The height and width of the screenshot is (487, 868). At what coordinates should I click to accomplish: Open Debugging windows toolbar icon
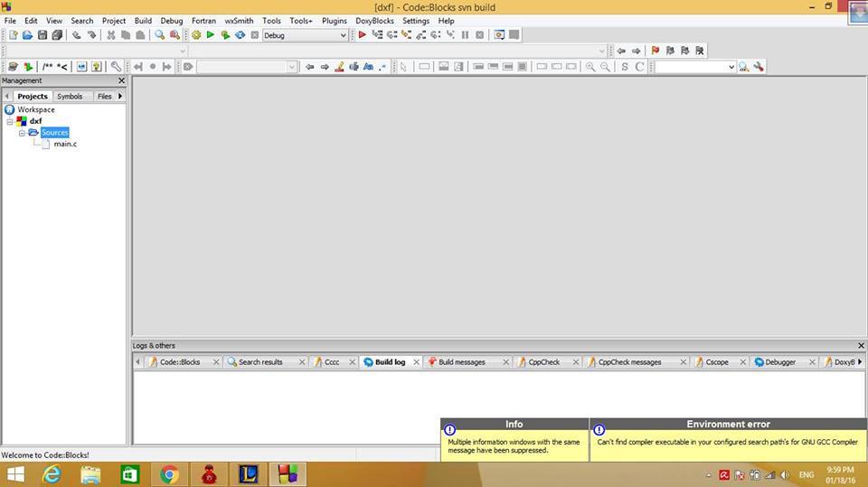(499, 35)
